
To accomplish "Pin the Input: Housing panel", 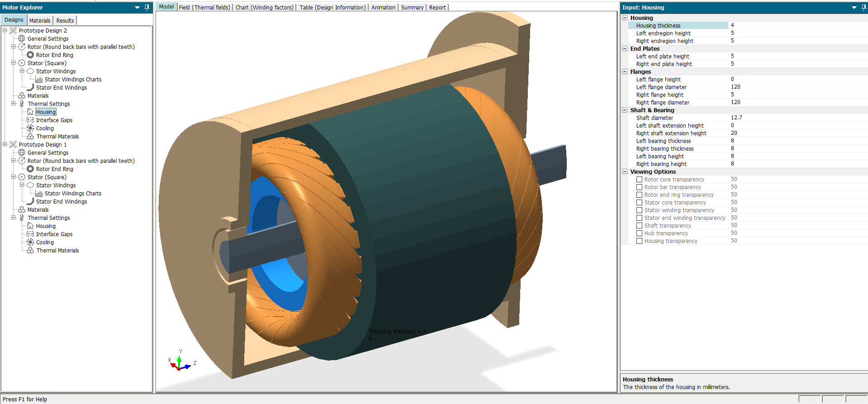I will click(863, 7).
